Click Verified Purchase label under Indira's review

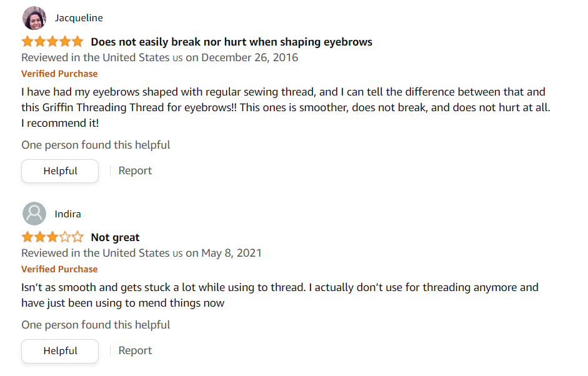coord(59,269)
